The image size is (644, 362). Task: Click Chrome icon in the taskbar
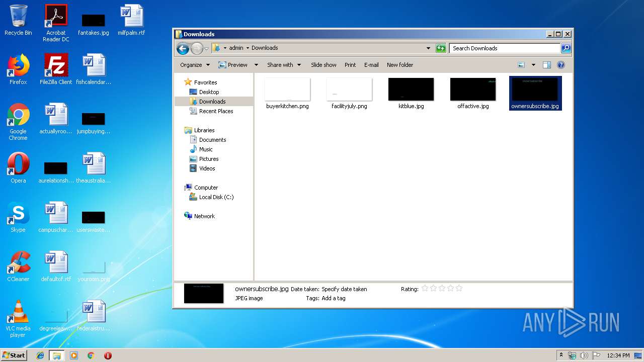pyautogui.click(x=91, y=355)
